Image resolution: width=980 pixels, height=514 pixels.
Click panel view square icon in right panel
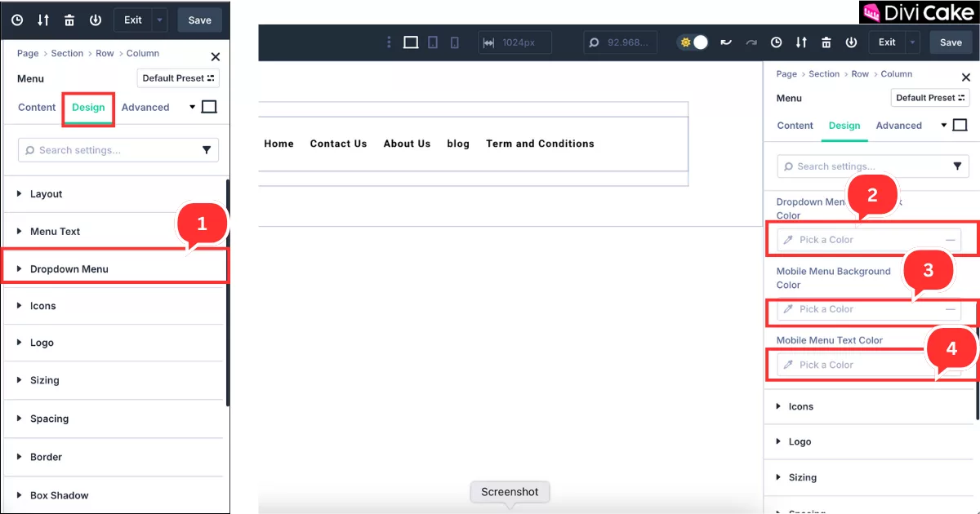pos(960,125)
